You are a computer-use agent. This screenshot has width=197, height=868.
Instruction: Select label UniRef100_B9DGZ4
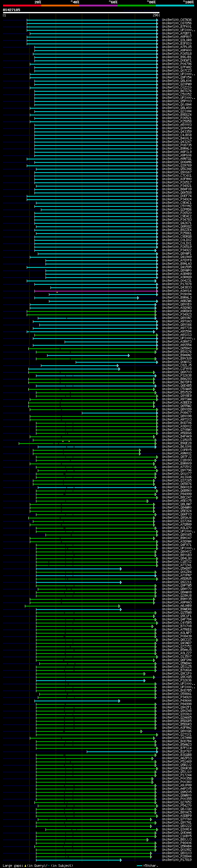(x=177, y=115)
